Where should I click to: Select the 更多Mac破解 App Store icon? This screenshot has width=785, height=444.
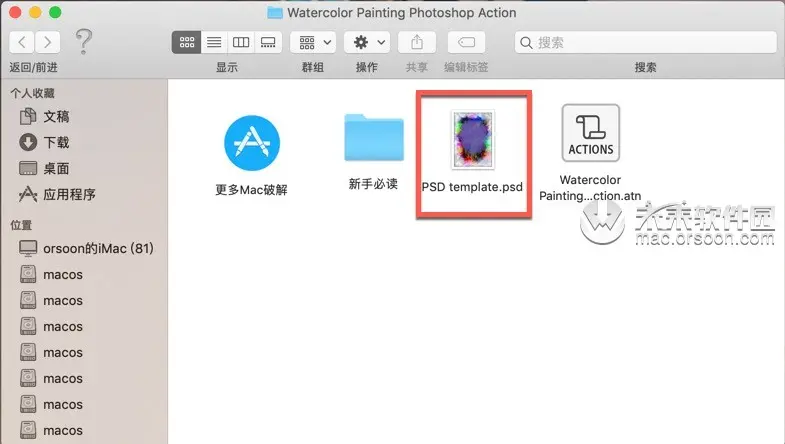252,143
